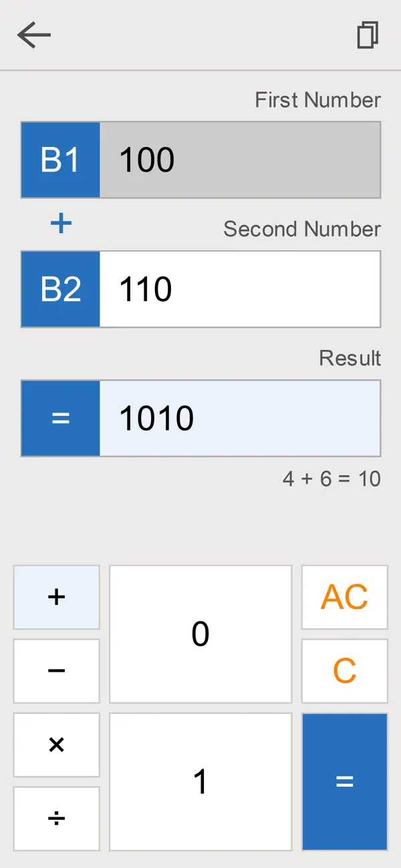This screenshot has width=401, height=868.
Task: Click the B1 label on the first field
Action: point(60,159)
